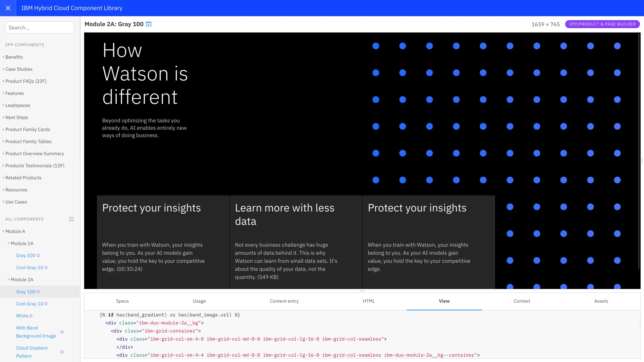Focus the Search input field
The image size is (644, 362).
point(40,27)
